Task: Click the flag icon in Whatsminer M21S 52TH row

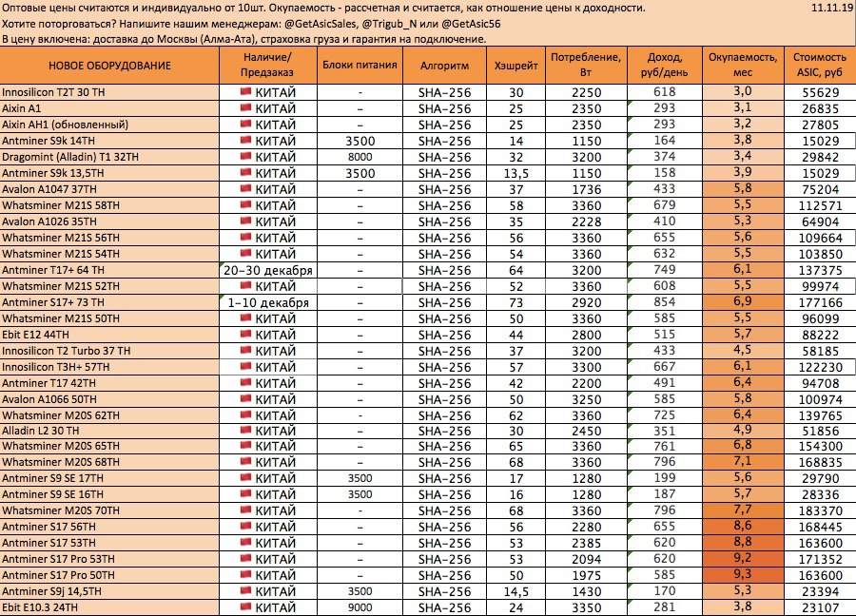Action: 245,285
